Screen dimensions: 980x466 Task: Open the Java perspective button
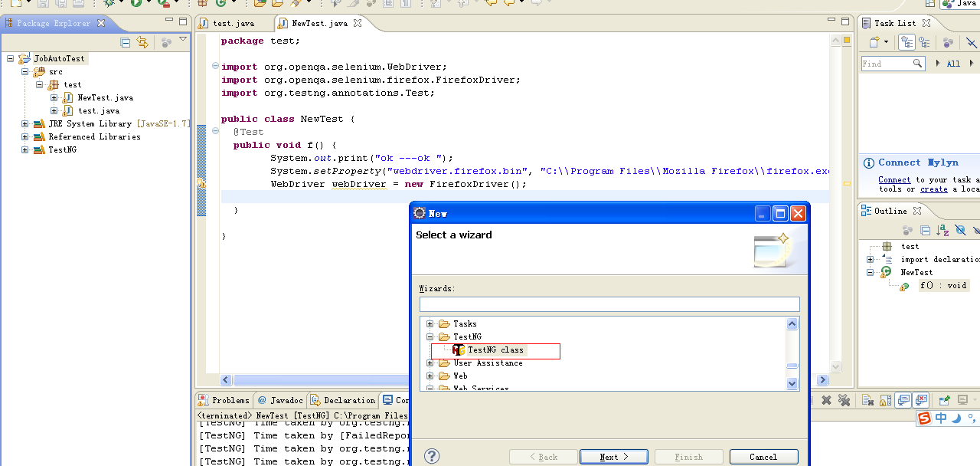[960, 3]
